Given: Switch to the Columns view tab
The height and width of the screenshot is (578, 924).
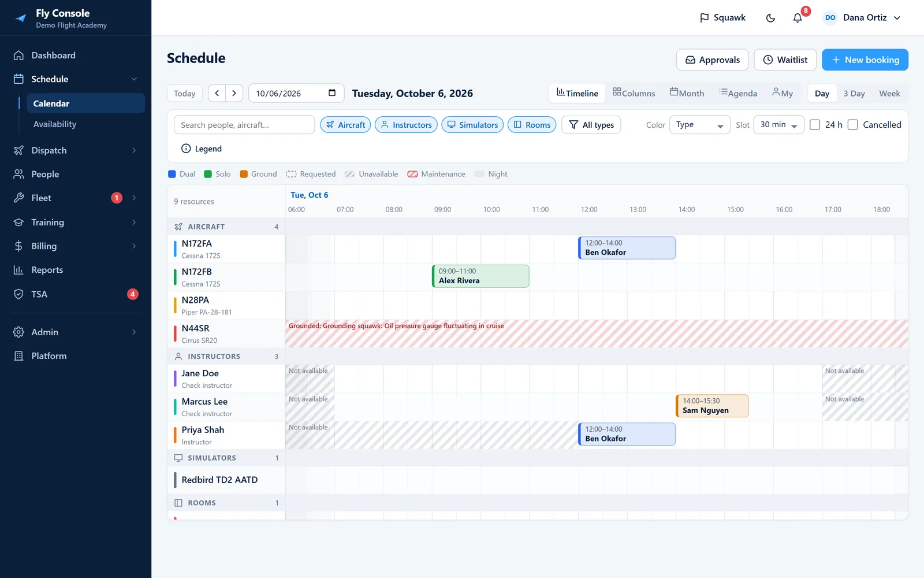Looking at the screenshot, I should pyautogui.click(x=634, y=93).
